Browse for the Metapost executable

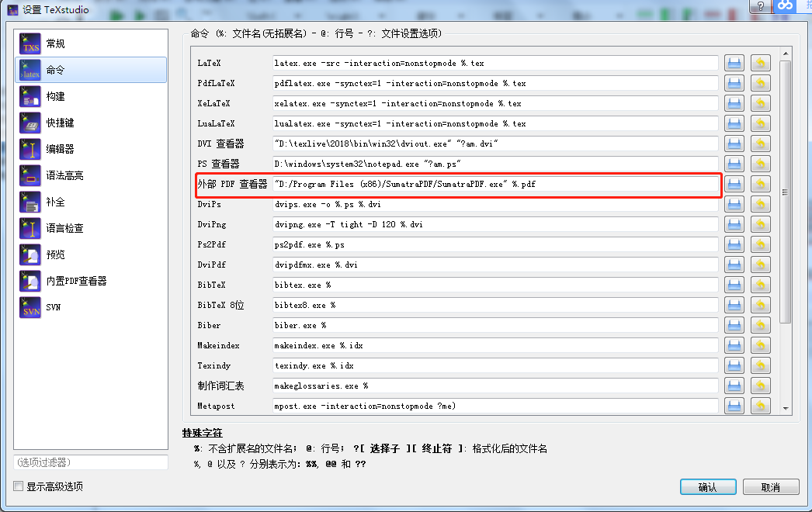pyautogui.click(x=734, y=406)
